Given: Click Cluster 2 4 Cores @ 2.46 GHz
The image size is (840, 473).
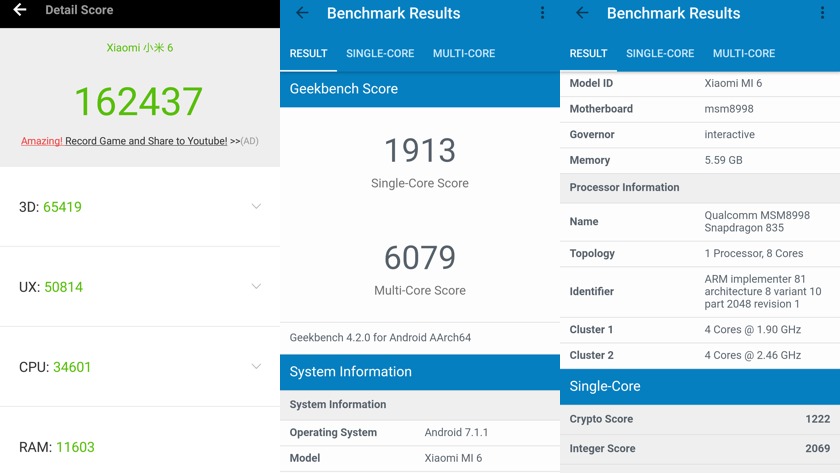Looking at the screenshot, I should pyautogui.click(x=700, y=356).
